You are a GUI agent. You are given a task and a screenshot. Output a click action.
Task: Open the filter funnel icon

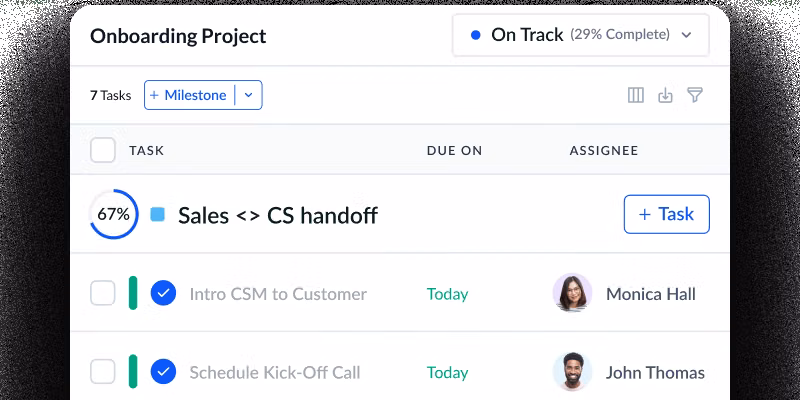point(695,96)
